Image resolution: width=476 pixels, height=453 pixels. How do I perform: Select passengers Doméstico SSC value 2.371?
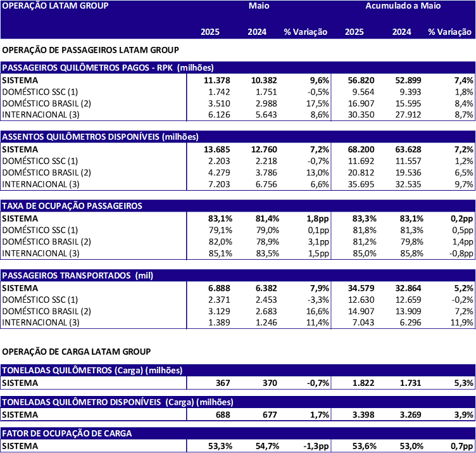tap(219, 300)
